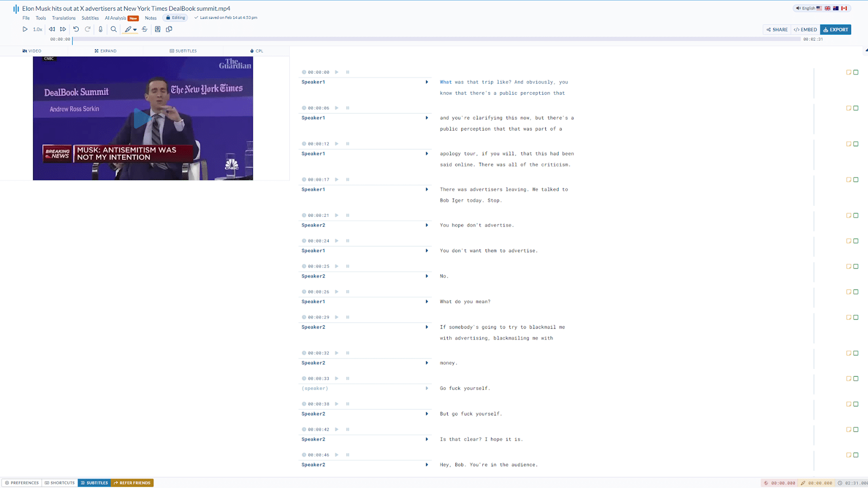
Task: Click the rewind icon in toolbar
Action: [x=52, y=29]
